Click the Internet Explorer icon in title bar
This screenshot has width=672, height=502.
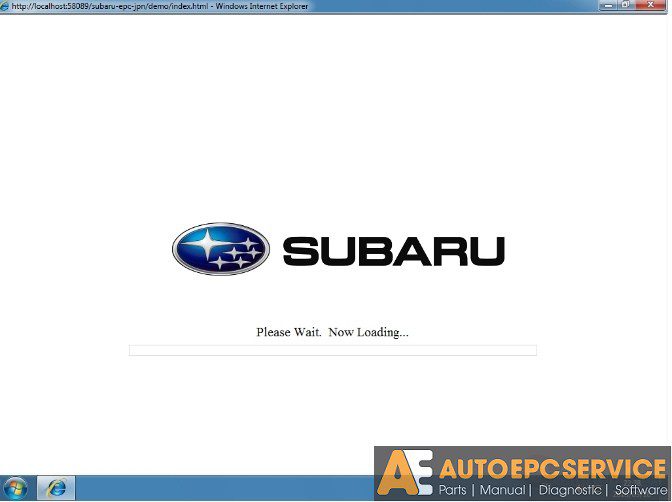5,6
